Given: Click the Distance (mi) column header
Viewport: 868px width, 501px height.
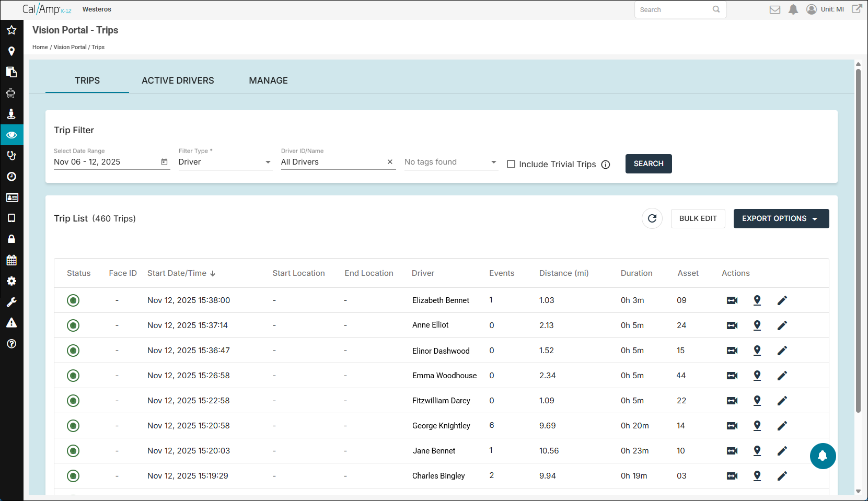Looking at the screenshot, I should coord(564,273).
